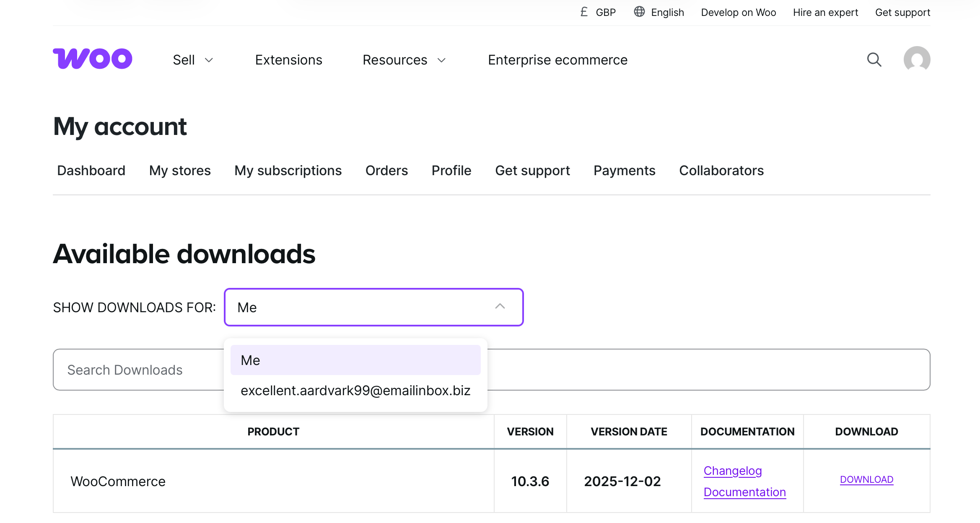Click the globe language icon
The image size is (980, 523).
click(x=639, y=12)
